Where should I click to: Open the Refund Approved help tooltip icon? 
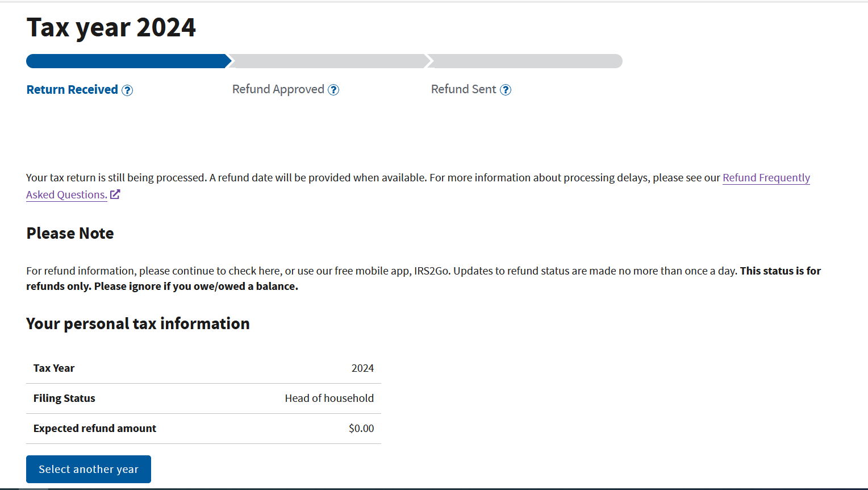coord(333,90)
